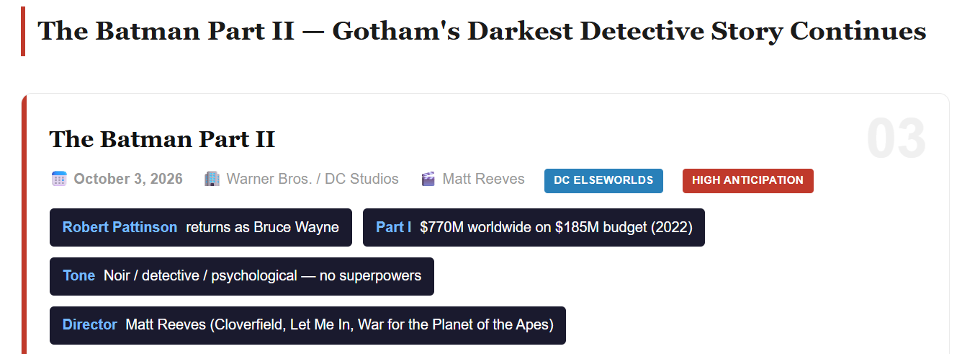Click the October 3, 2026 release date
Screen dimensions: 980x354
[x=128, y=179]
